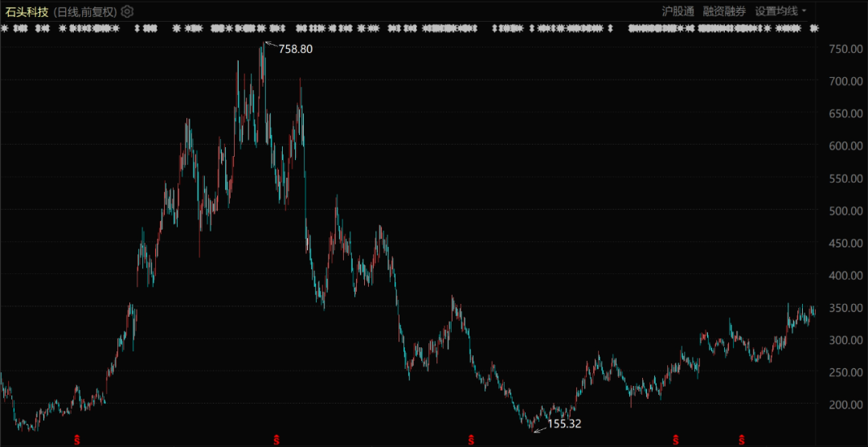
Task: Click the rightmost red S marker
Action: pos(741,440)
